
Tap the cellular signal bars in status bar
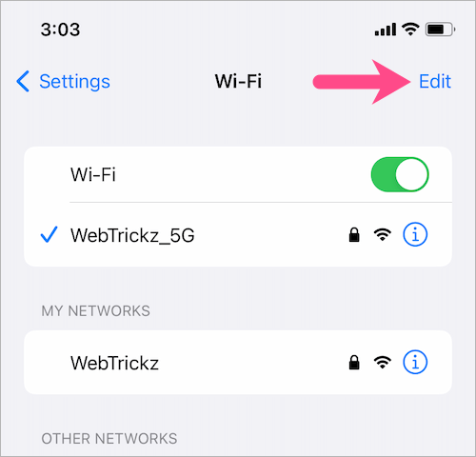click(386, 30)
